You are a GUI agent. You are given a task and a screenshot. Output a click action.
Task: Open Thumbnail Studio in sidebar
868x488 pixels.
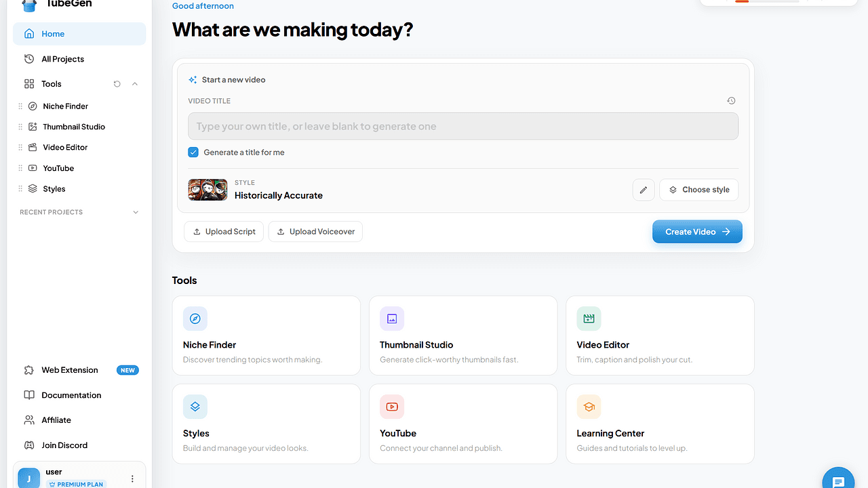pyautogui.click(x=73, y=127)
